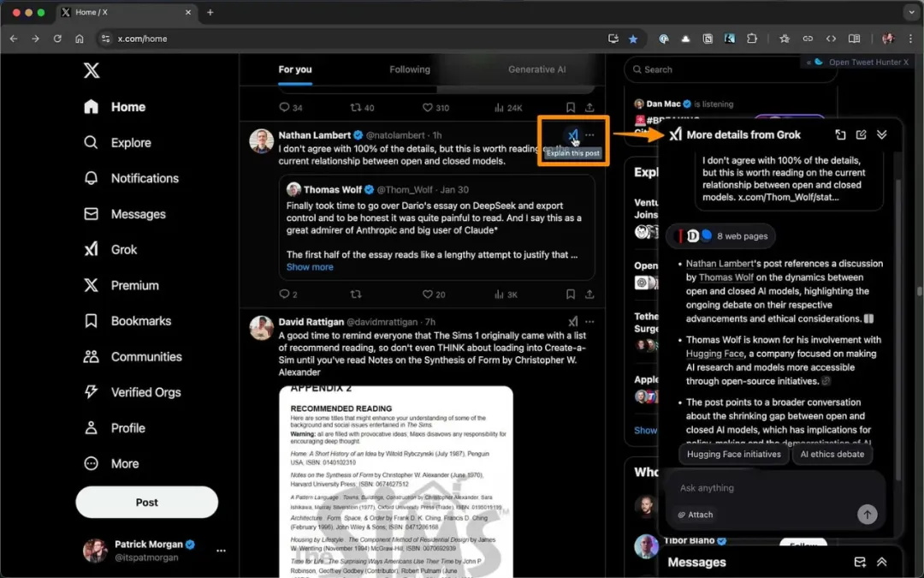Toggle browser bookmark star for x.com
Viewport: 924px width, 578px height.
click(633, 39)
